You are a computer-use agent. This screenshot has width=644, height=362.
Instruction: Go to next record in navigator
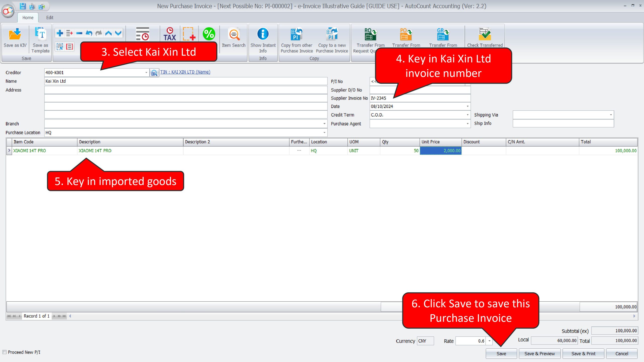[x=54, y=316]
